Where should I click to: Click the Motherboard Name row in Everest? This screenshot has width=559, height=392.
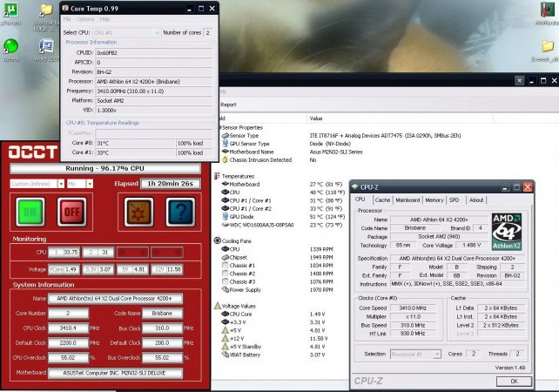click(x=293, y=152)
